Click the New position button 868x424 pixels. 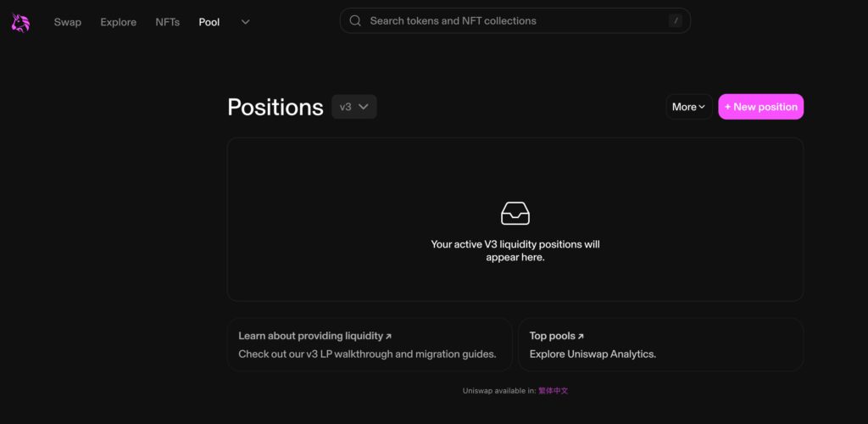click(760, 107)
